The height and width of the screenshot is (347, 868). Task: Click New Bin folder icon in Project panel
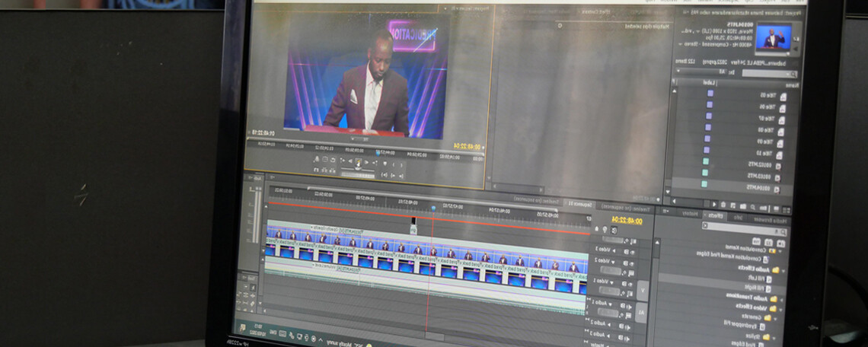(x=743, y=207)
